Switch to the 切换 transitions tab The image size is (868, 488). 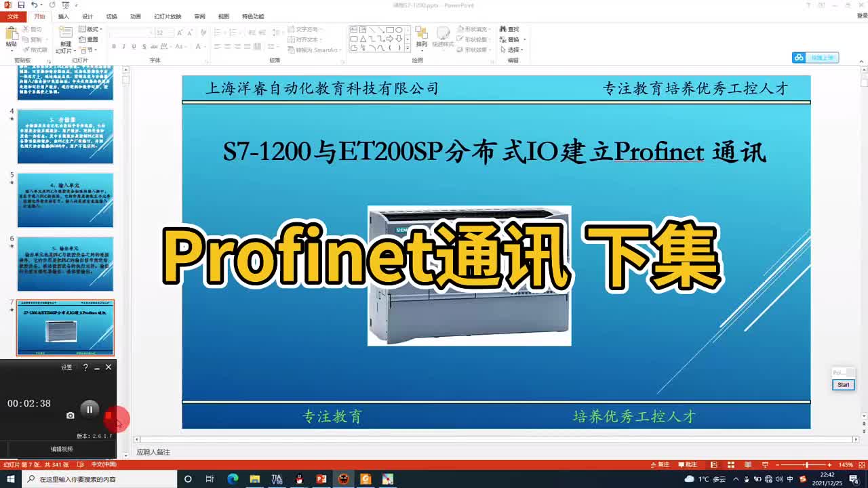coord(111,16)
